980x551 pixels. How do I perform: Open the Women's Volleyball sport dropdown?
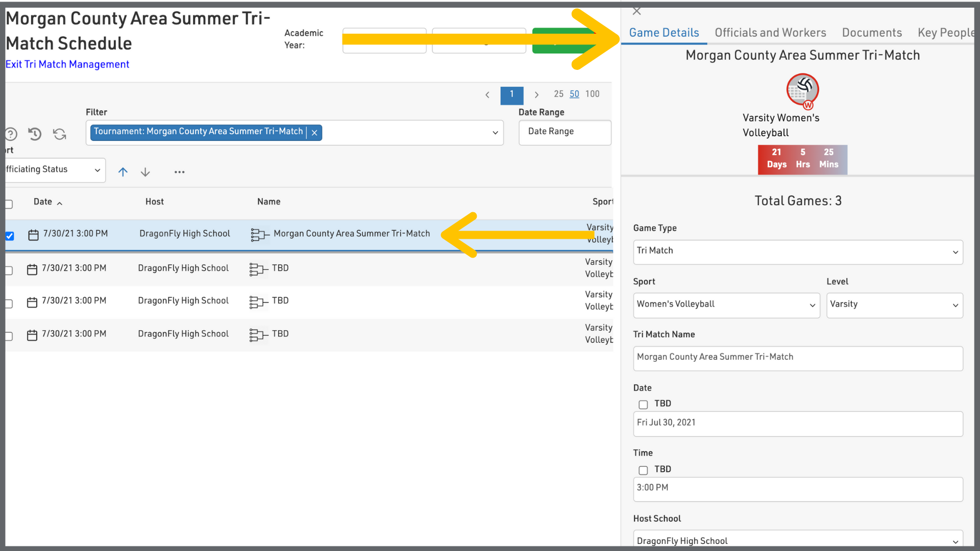(x=726, y=305)
